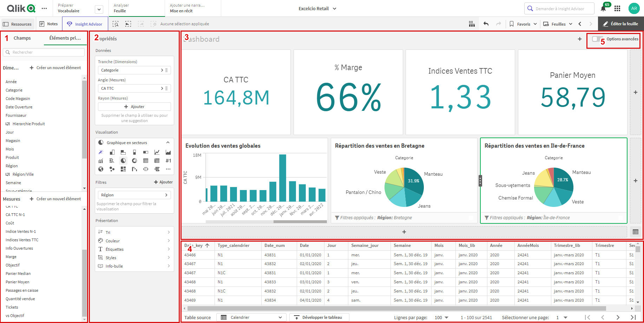Open the Notes panel
This screenshot has width=644, height=323.
pos(48,23)
